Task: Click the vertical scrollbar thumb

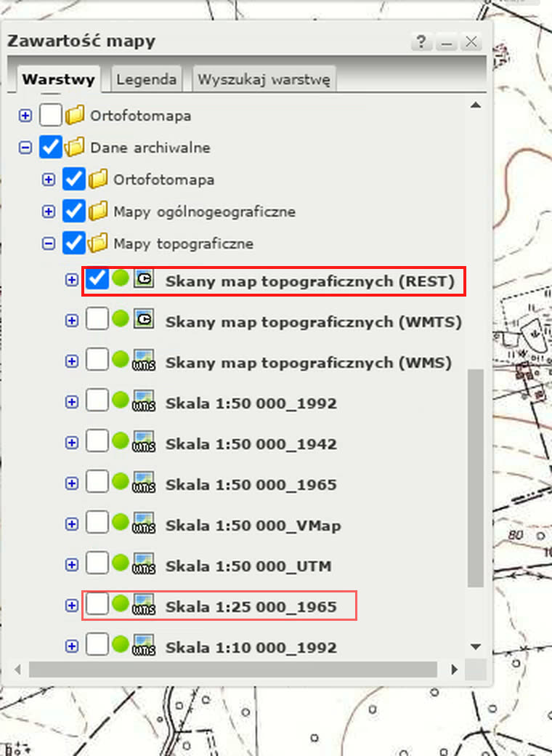Action: click(x=476, y=478)
